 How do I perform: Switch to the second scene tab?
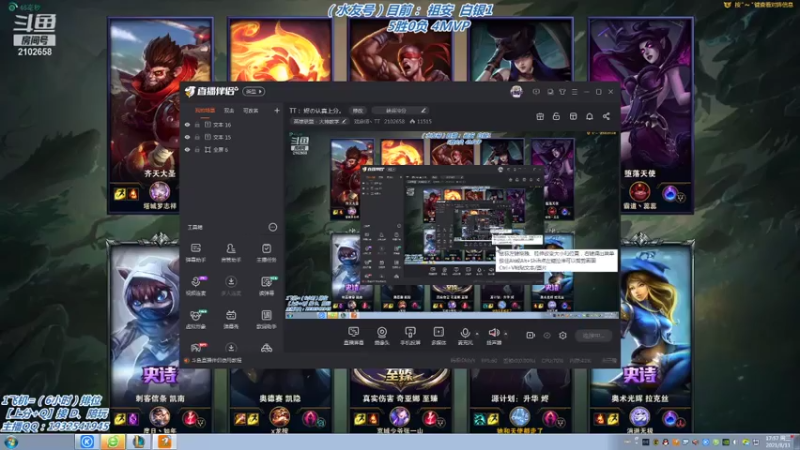[229, 110]
